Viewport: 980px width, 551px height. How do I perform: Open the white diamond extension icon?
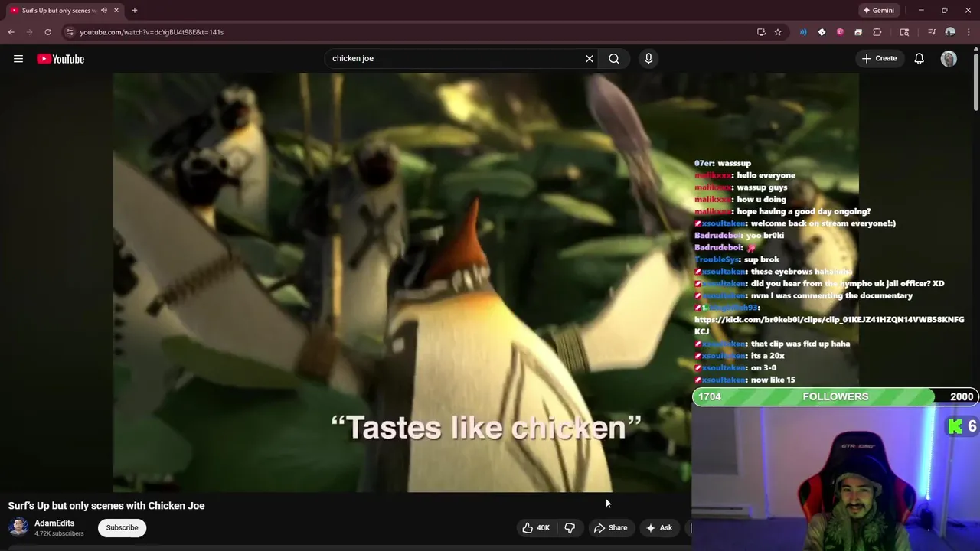click(x=822, y=32)
